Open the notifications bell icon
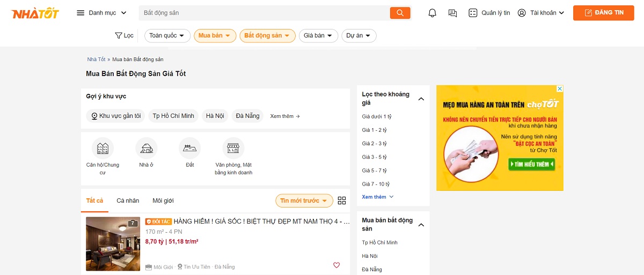644x275 pixels. pos(433,13)
